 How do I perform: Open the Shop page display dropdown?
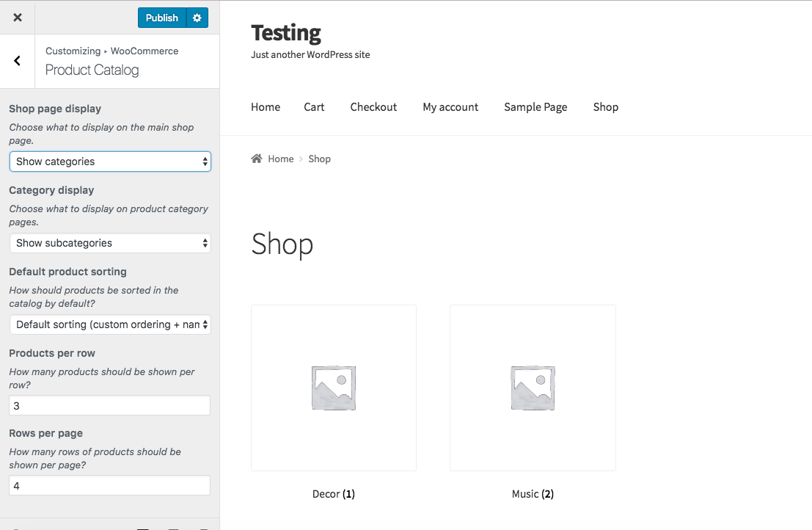coord(110,161)
